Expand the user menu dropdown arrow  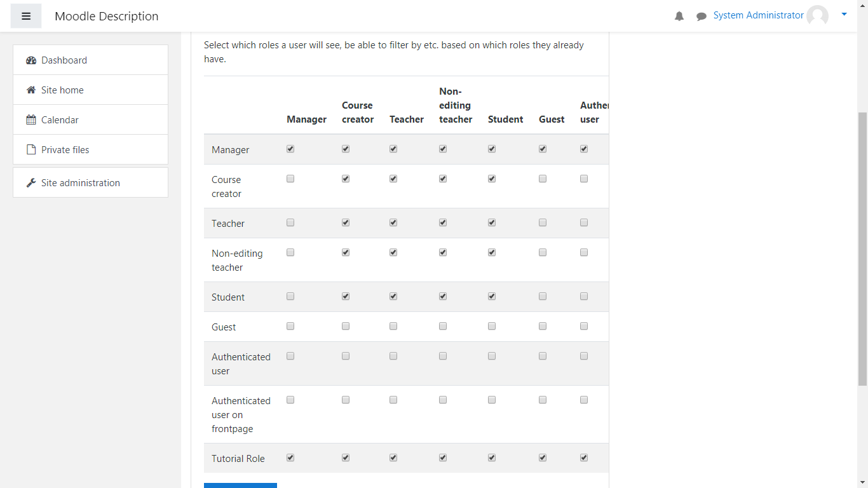pyautogui.click(x=844, y=14)
